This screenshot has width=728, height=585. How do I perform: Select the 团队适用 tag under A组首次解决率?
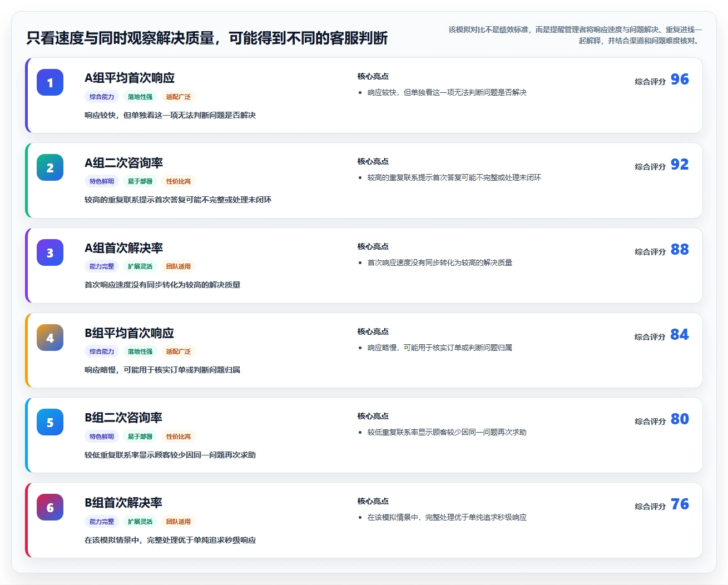coord(179,266)
